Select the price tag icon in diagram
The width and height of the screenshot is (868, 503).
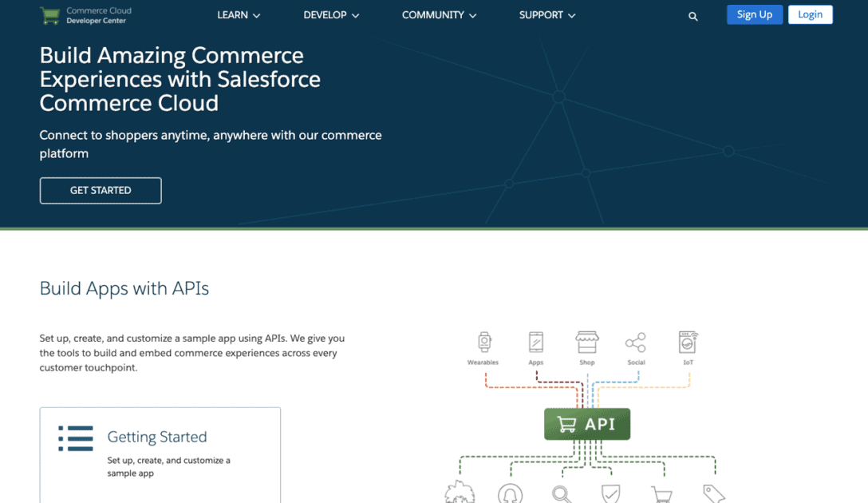click(712, 493)
